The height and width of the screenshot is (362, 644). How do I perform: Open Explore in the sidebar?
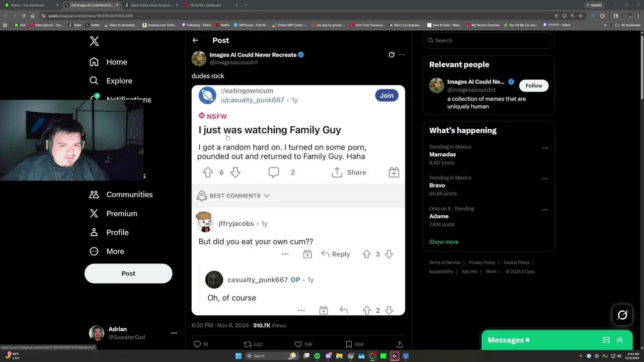111,80
